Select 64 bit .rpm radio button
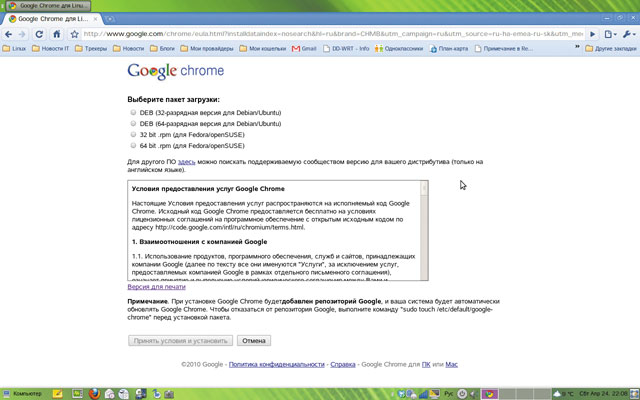 [133, 145]
